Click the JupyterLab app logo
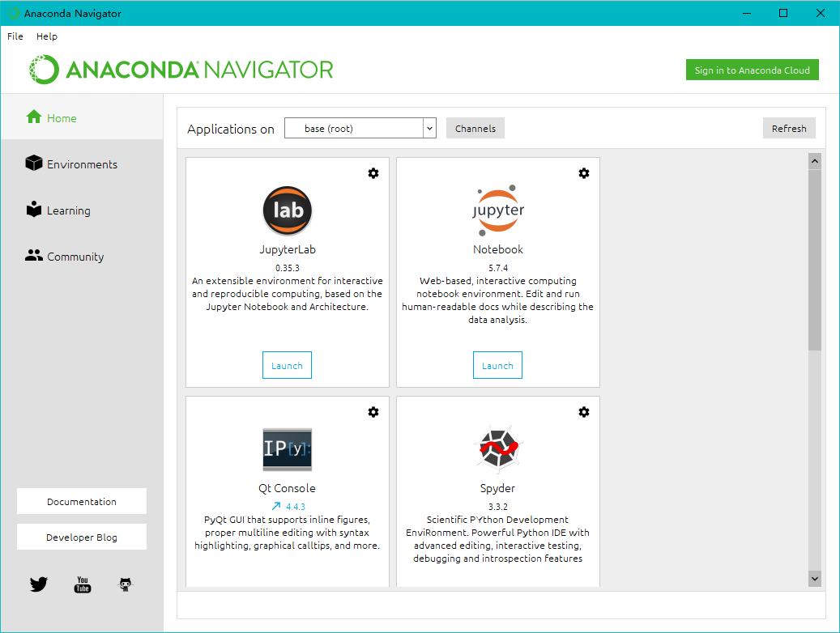The height and width of the screenshot is (633, 840). (x=287, y=210)
